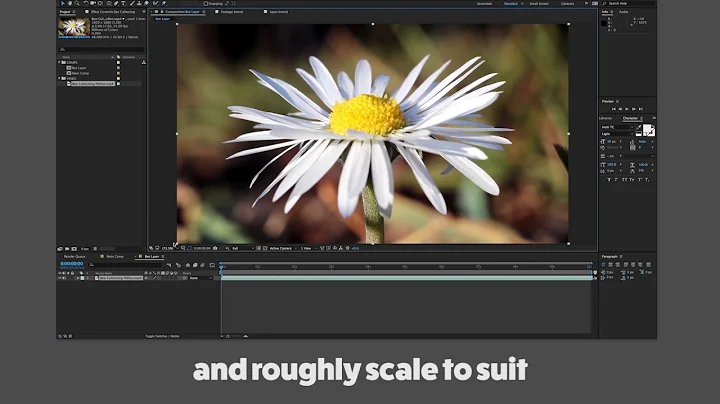Mute audio of Bee Collecting Pollen layer

click(64, 278)
